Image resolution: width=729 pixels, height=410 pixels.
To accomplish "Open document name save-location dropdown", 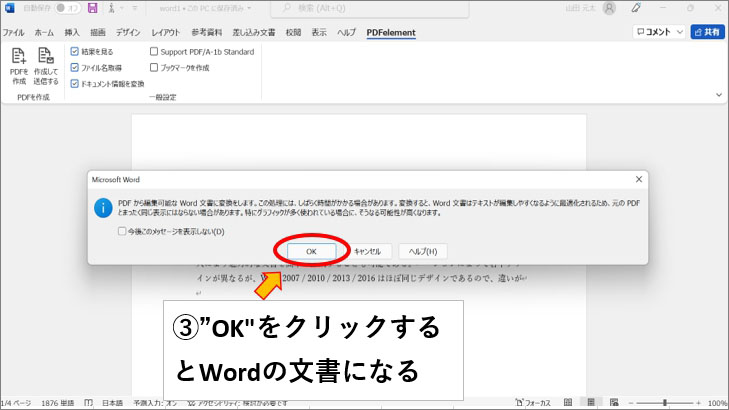I will coord(249,8).
